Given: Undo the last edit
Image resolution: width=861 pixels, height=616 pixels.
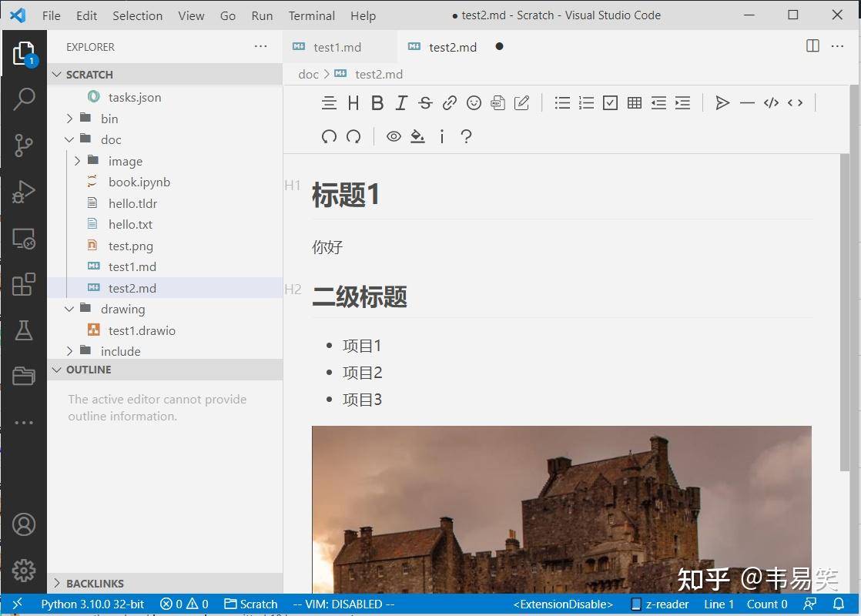Looking at the screenshot, I should coord(329,136).
